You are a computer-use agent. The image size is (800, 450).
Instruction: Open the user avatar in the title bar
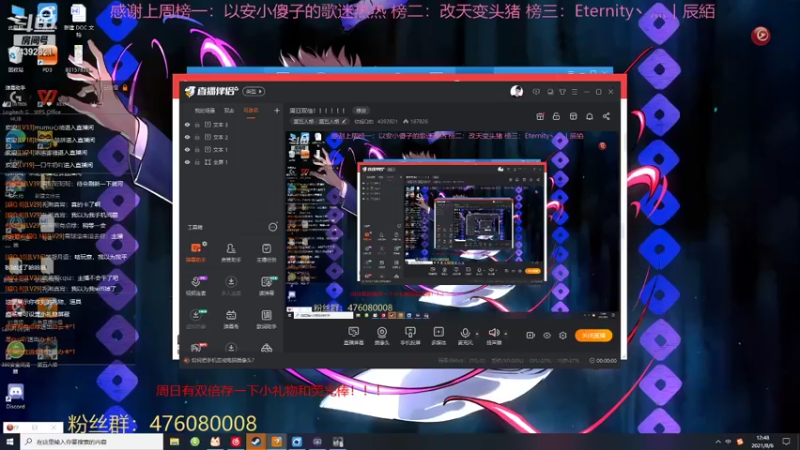click(x=516, y=91)
